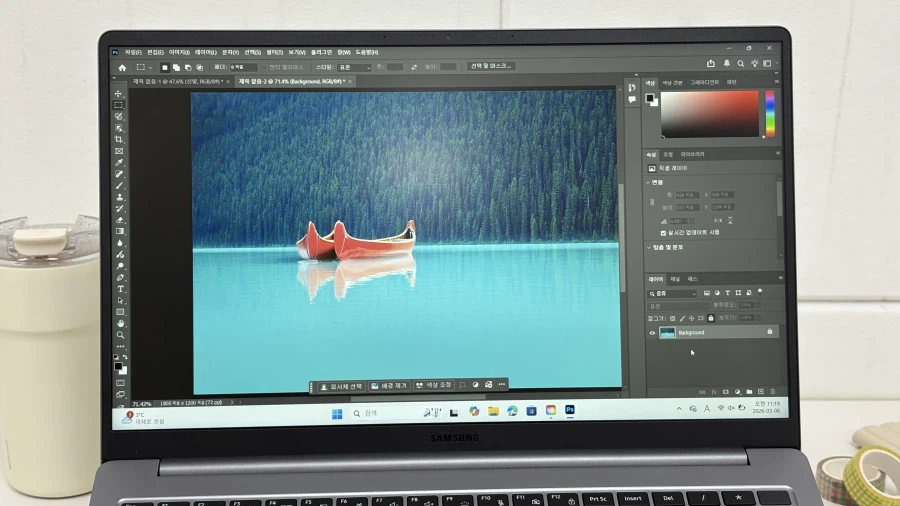Click the rainbow hue slider strip
This screenshot has height=506, width=900.
tap(769, 112)
